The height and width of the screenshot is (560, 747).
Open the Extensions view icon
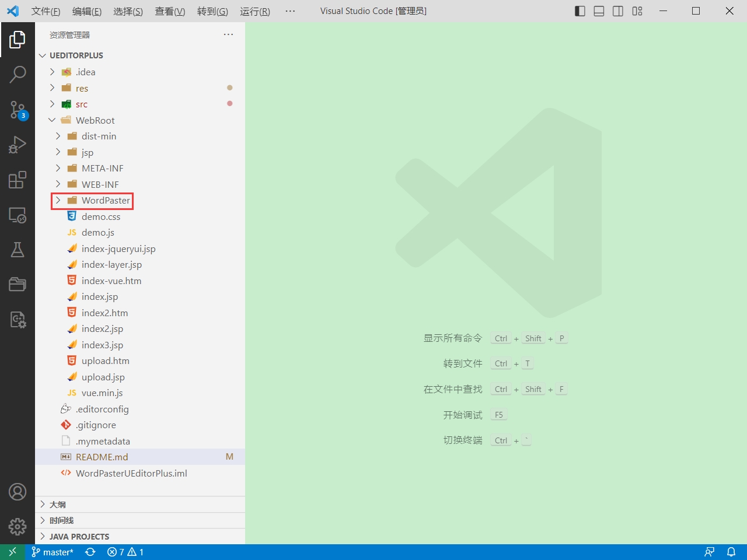coord(18,180)
